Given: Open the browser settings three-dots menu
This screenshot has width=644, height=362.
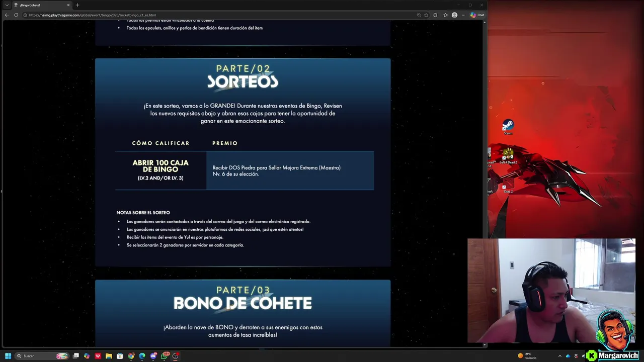Looking at the screenshot, I should coord(463,15).
